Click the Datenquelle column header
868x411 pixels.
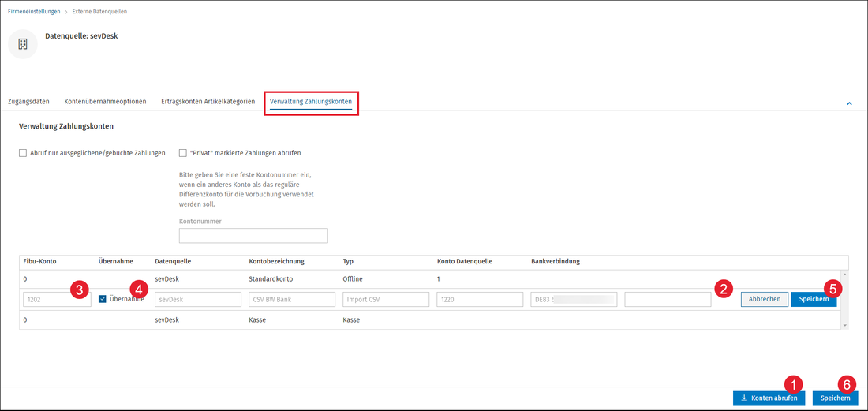click(173, 262)
